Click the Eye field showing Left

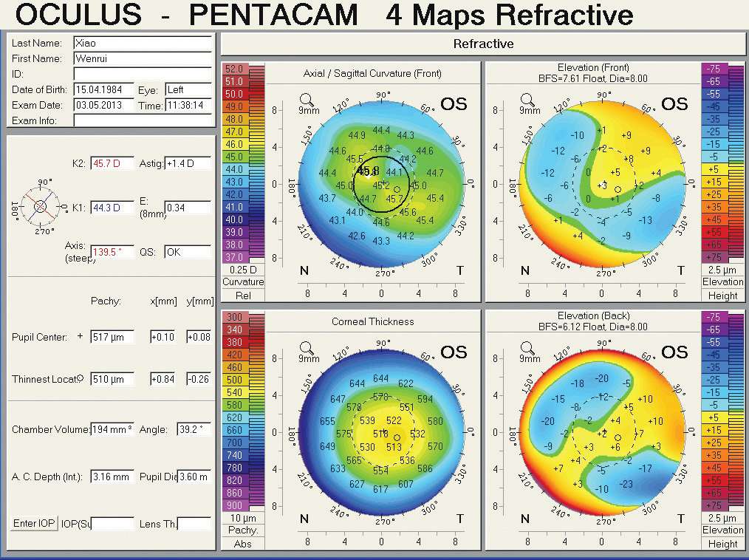188,89
